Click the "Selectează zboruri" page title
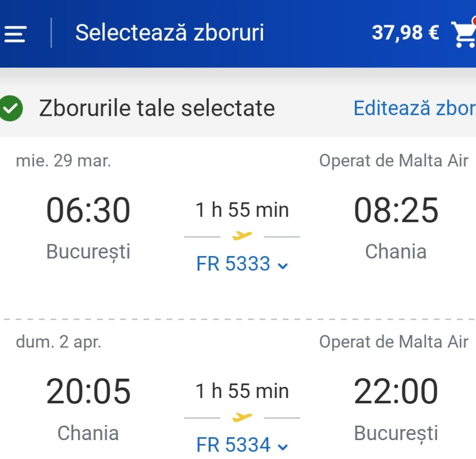This screenshot has width=476, height=459. (x=170, y=33)
